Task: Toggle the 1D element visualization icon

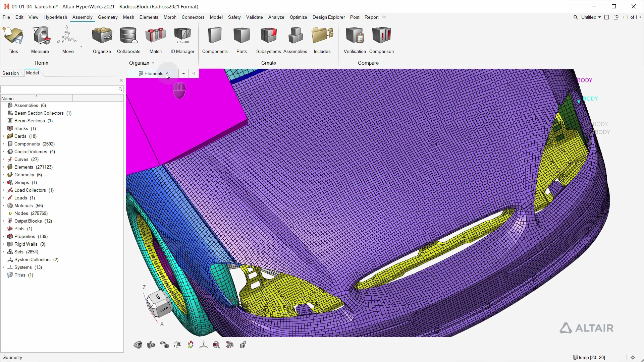Action: pos(177,345)
